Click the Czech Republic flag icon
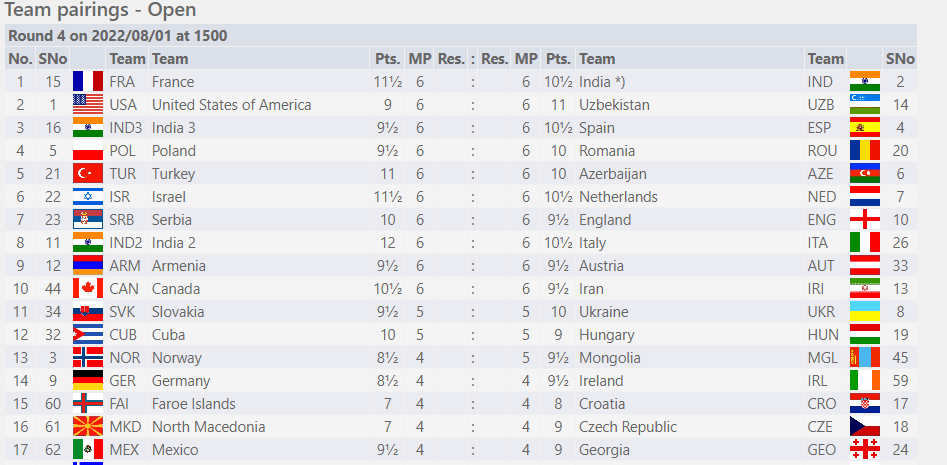This screenshot has height=465, width=947. pos(864,427)
